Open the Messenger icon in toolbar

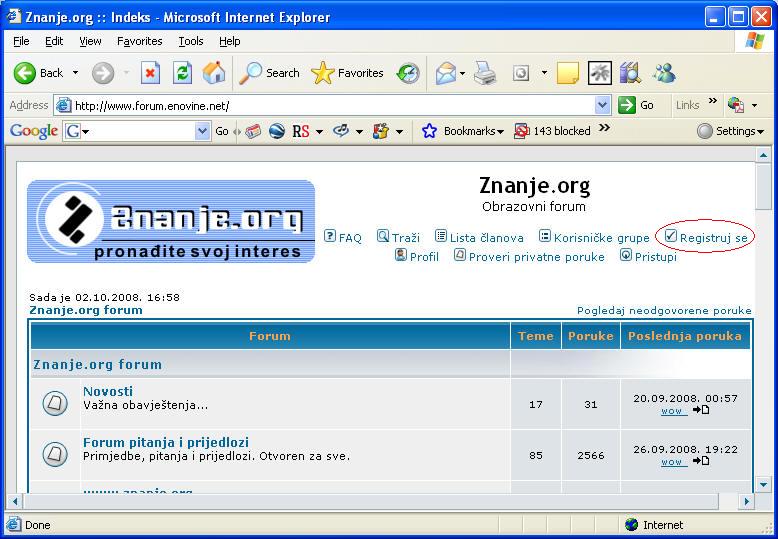[x=663, y=73]
